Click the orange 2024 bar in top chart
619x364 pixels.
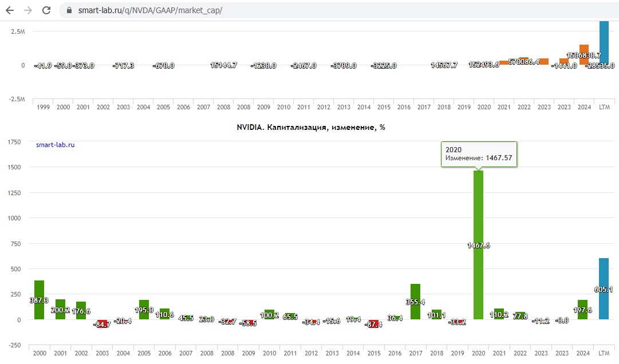(x=583, y=54)
